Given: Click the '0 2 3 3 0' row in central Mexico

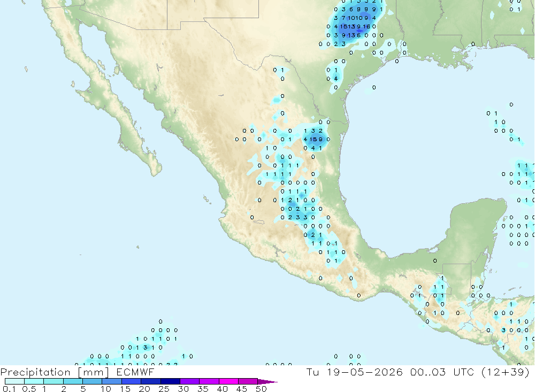Looking at the screenshot, I should (x=297, y=217).
